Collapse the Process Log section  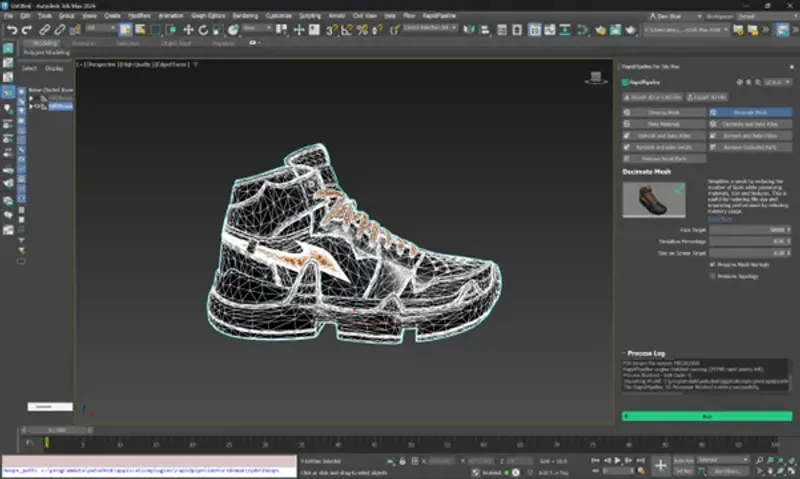click(624, 353)
